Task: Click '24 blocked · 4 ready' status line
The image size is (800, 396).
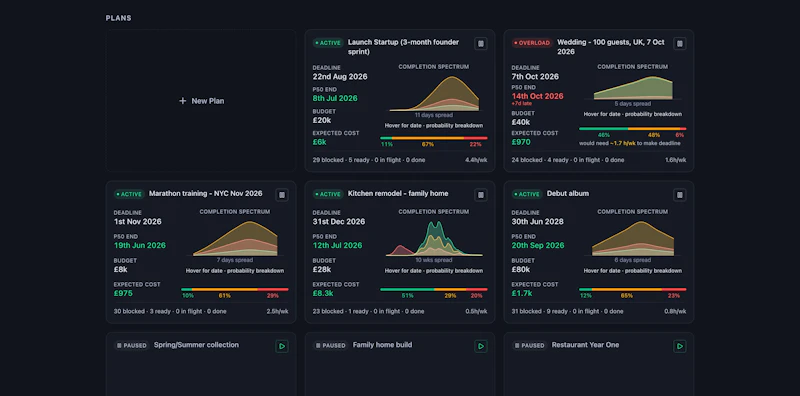Action: point(567,160)
